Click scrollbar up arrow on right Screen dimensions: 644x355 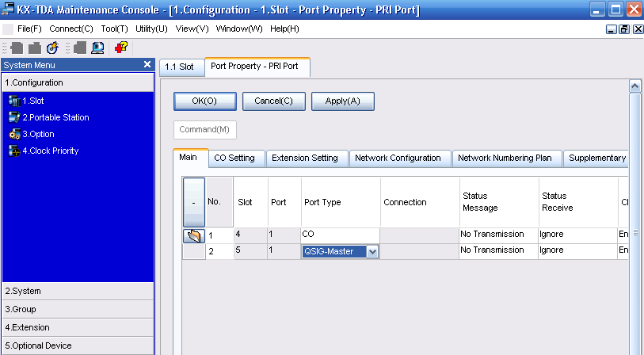tap(635, 86)
